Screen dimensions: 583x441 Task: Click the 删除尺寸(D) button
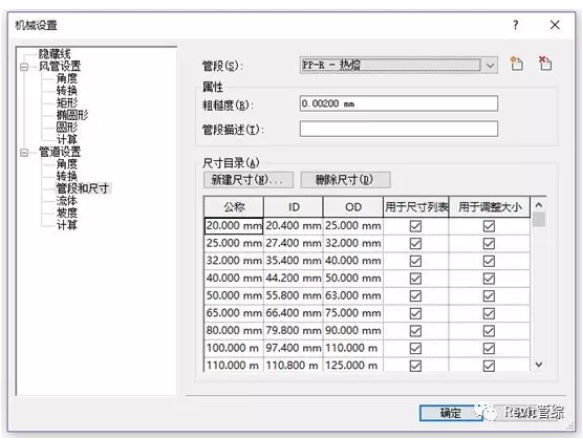tap(345, 180)
